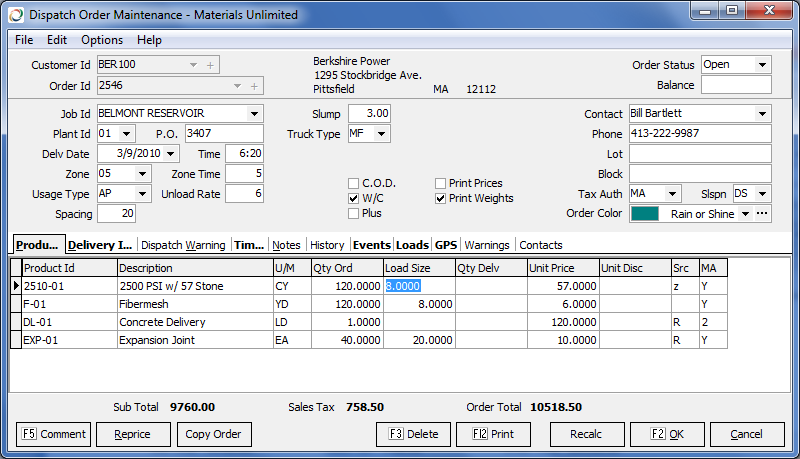Expand the Job Id dropdown list

(254, 114)
